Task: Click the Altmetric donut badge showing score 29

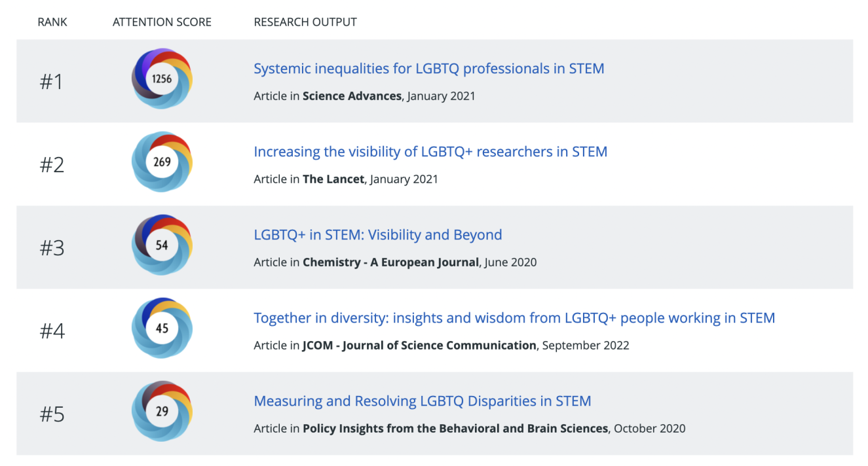Action: point(162,411)
